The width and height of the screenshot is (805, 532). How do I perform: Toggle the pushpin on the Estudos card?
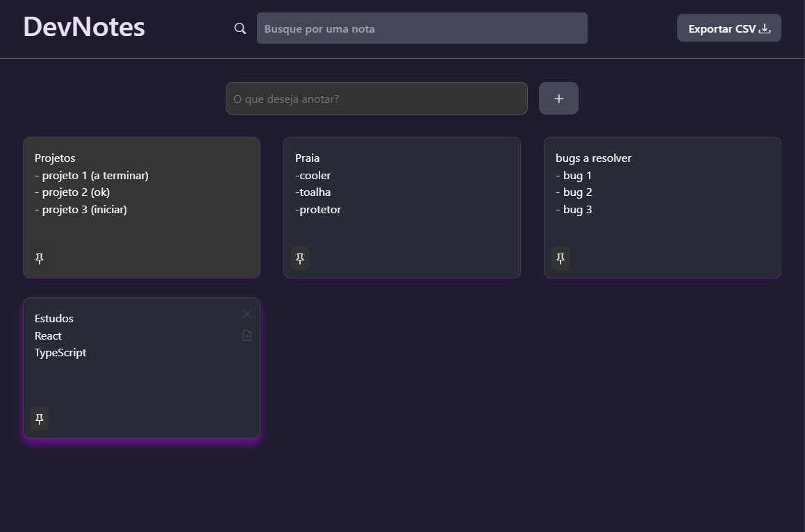click(x=39, y=419)
